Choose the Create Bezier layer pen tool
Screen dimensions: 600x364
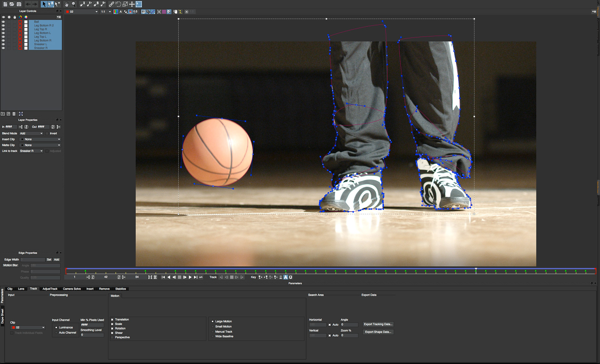(x=96, y=4)
